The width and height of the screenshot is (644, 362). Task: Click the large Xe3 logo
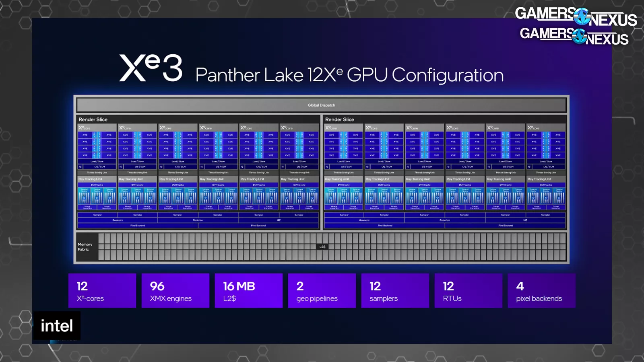tap(151, 68)
